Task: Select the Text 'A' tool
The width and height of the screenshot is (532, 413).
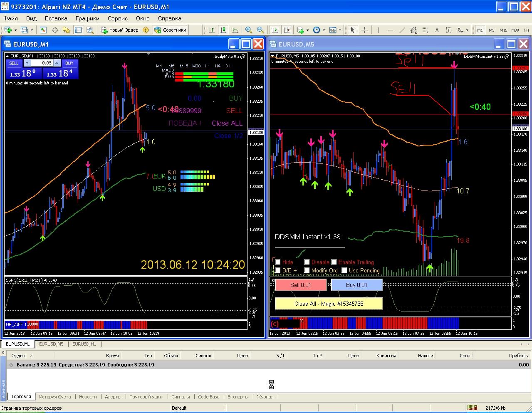Action: point(437,30)
